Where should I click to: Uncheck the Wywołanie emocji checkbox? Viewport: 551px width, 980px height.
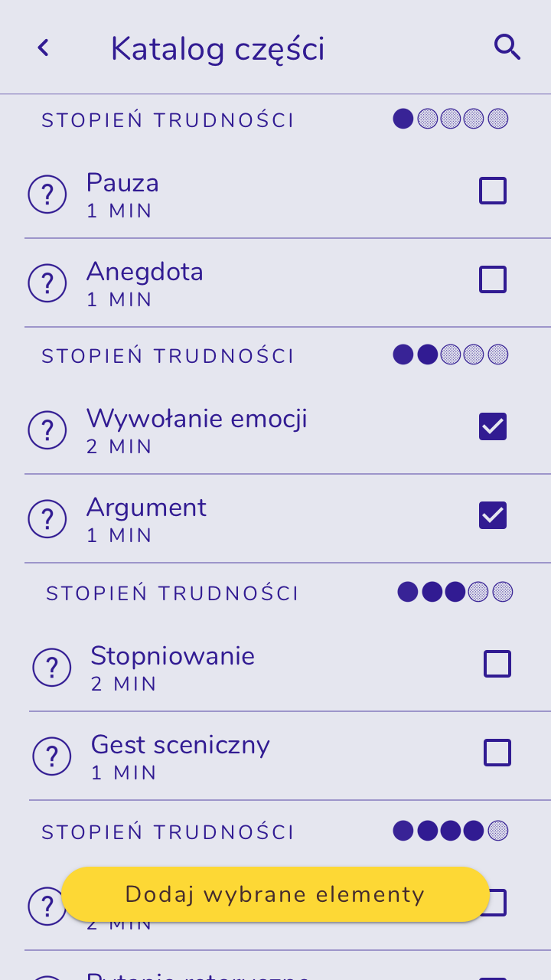(x=493, y=426)
